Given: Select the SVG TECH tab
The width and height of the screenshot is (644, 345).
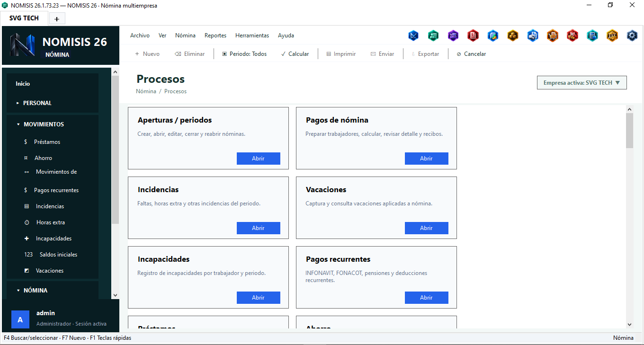Looking at the screenshot, I should pos(24,18).
